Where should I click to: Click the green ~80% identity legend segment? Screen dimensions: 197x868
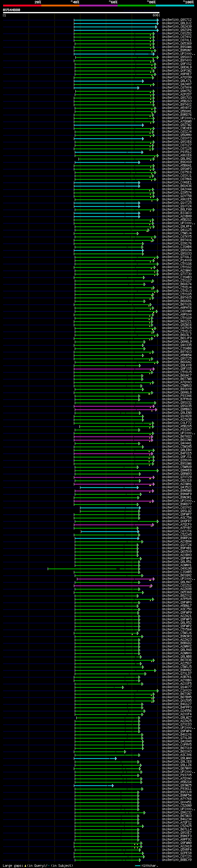click(137, 6)
